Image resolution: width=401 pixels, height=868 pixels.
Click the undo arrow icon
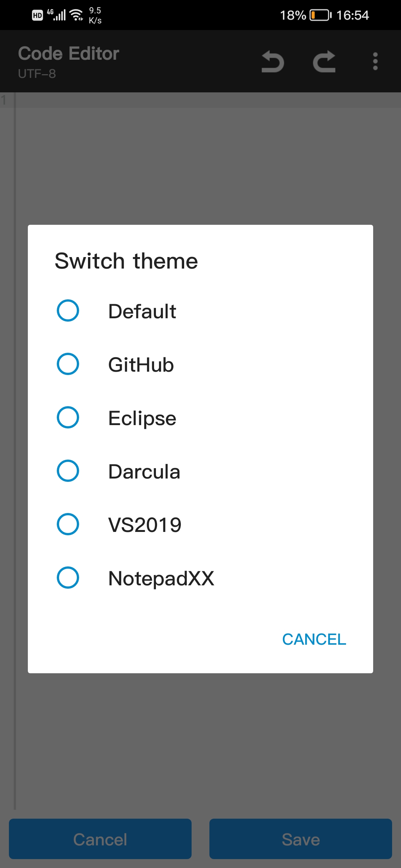[x=273, y=62]
